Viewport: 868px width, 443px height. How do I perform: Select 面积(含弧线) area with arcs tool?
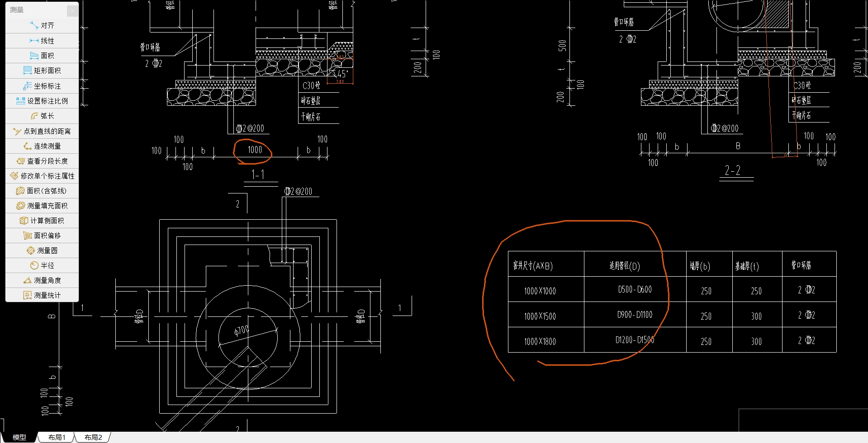click(x=42, y=191)
